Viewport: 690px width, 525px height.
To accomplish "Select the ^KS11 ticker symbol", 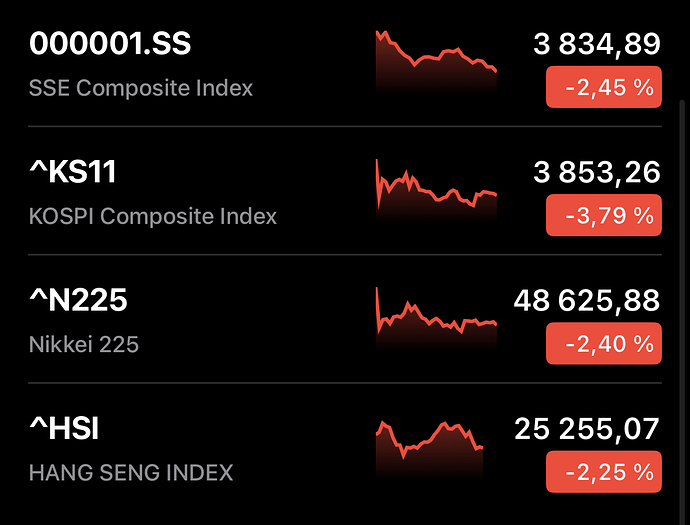I will pos(73,172).
